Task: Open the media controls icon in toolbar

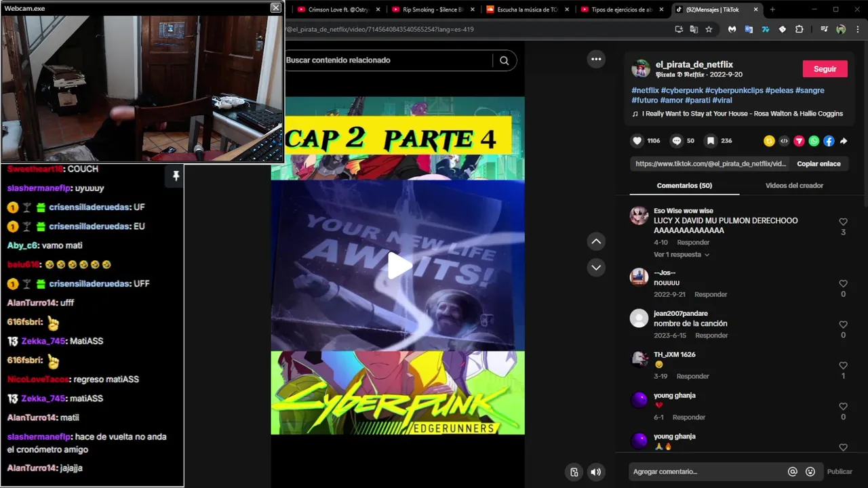Action: click(824, 29)
